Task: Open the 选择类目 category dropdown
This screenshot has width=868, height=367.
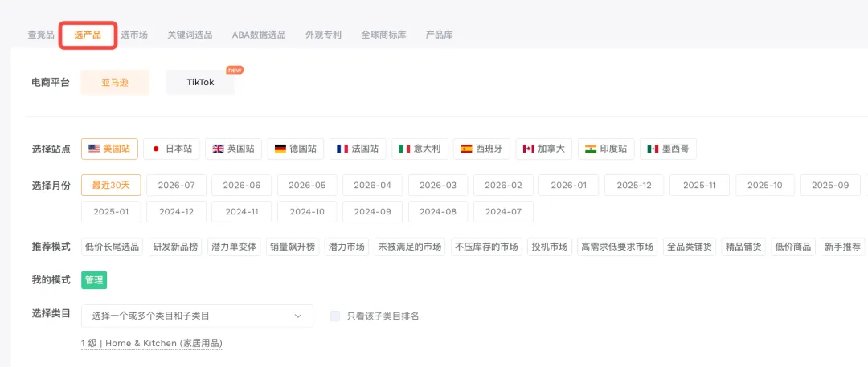Action: [197, 316]
